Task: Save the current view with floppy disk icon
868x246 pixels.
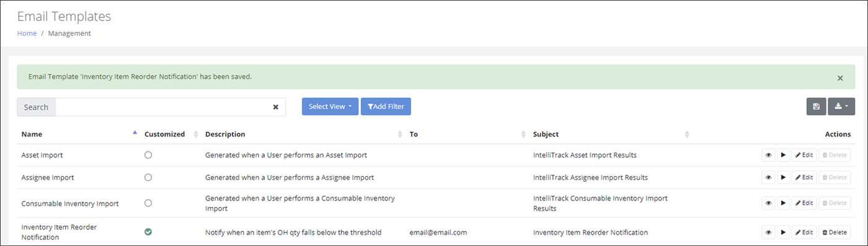Action: [816, 107]
